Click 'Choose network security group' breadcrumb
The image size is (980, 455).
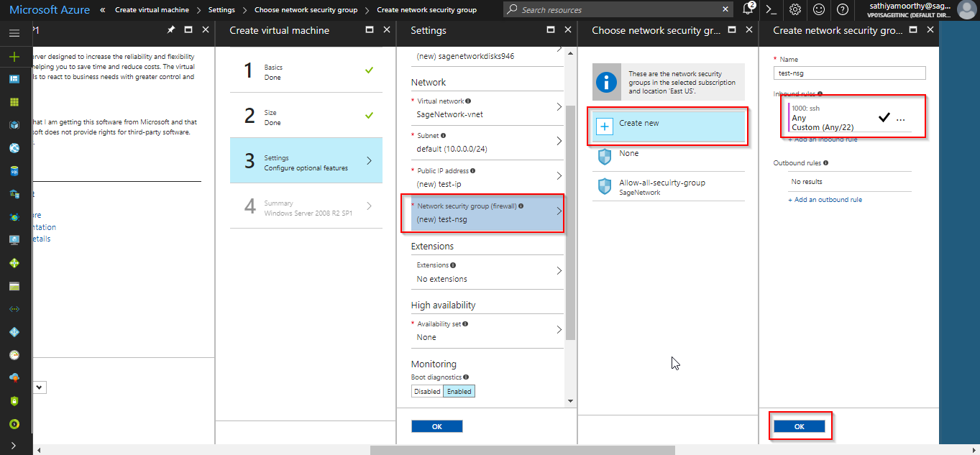(306, 10)
